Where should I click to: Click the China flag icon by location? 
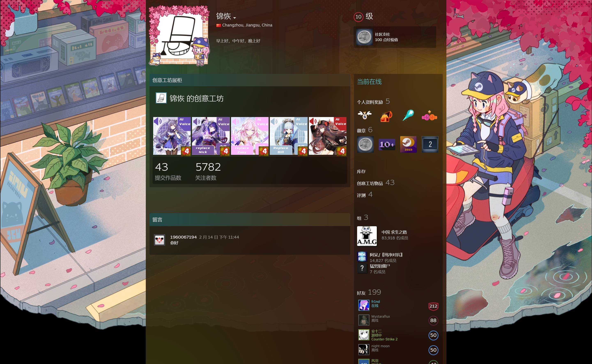[218, 25]
